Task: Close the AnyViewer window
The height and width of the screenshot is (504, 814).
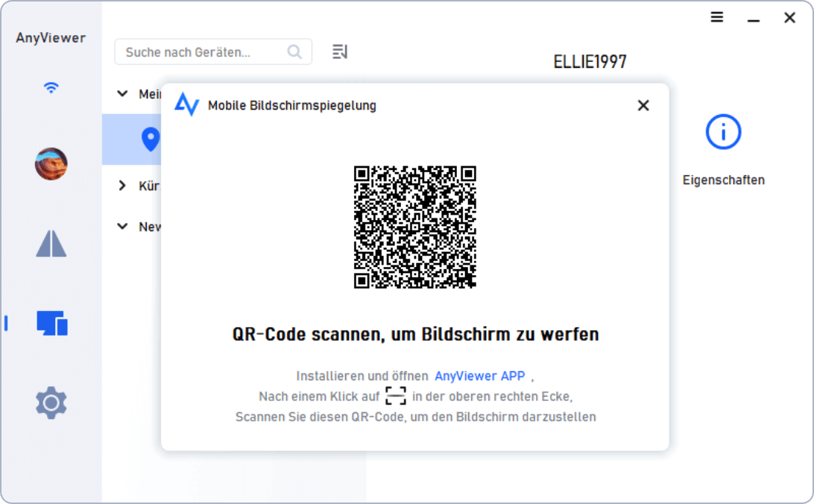Action: point(789,18)
